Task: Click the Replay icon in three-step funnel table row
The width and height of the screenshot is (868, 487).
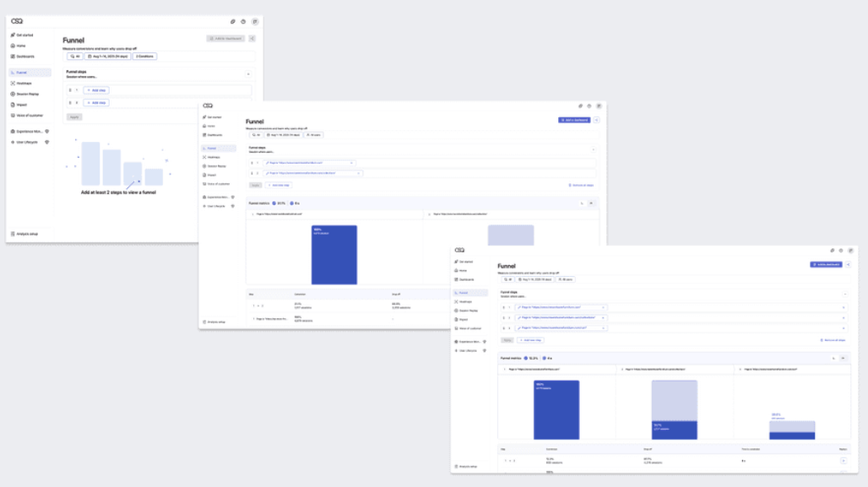Action: click(x=843, y=461)
